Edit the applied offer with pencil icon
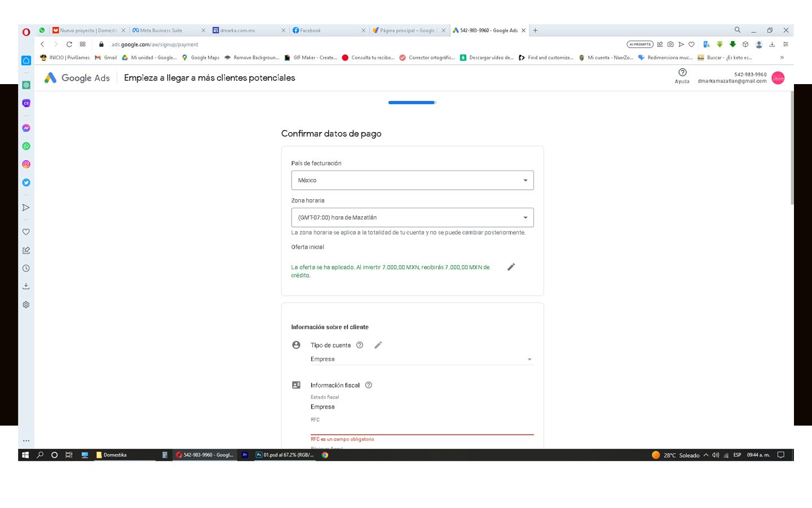This screenshot has height=508, width=812. point(511,267)
